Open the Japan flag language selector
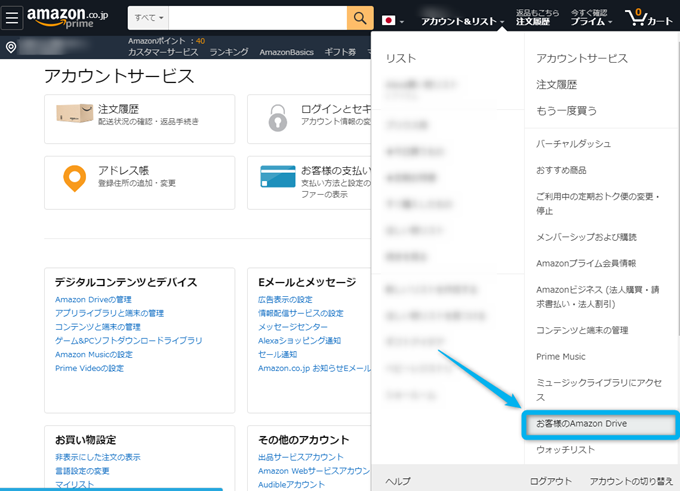The image size is (680, 491). (x=392, y=20)
